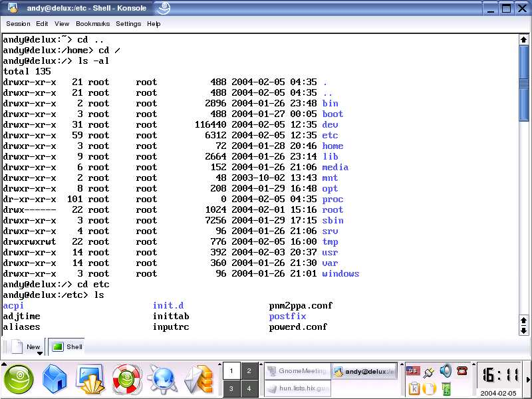Click the small handle arrow above the SUSE menu
This screenshot has height=399, width=532.
[4, 364]
